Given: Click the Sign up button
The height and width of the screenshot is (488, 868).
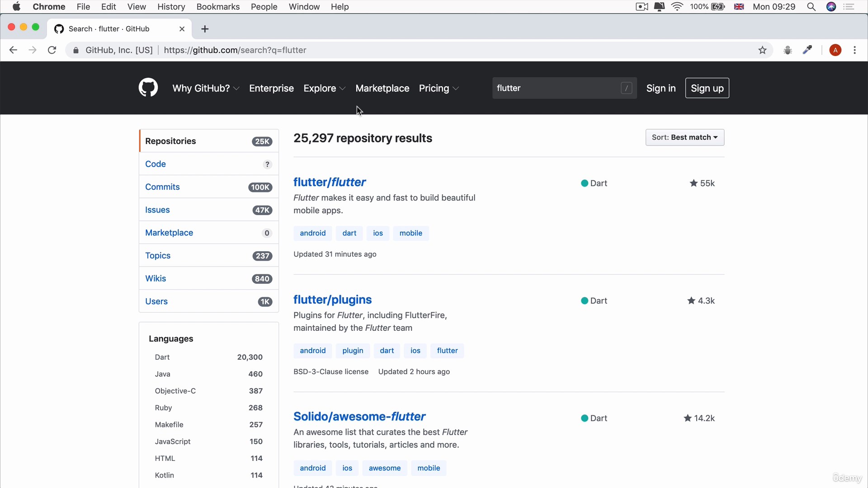Looking at the screenshot, I should [x=707, y=88].
